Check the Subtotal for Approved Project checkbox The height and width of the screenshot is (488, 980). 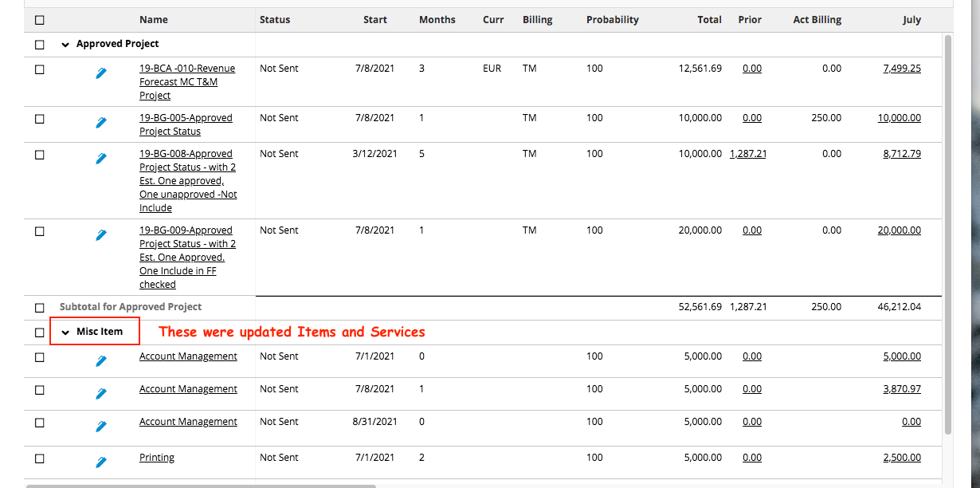[x=40, y=308]
